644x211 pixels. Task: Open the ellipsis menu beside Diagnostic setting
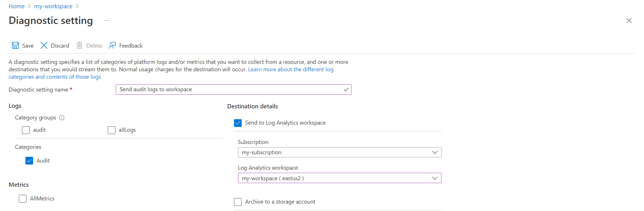click(x=107, y=21)
